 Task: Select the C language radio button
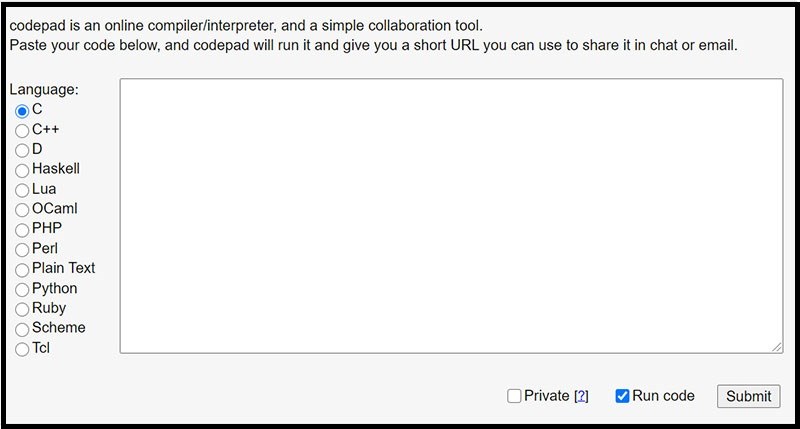(22, 110)
